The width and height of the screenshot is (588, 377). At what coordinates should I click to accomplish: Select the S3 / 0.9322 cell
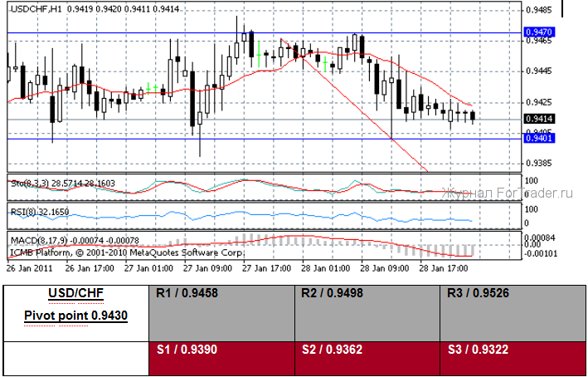pyautogui.click(x=513, y=358)
